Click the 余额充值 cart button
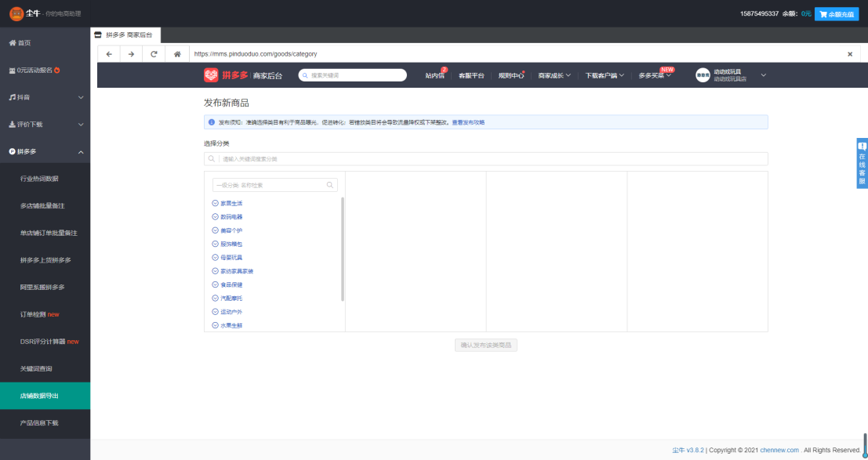868x460 pixels. coord(837,14)
